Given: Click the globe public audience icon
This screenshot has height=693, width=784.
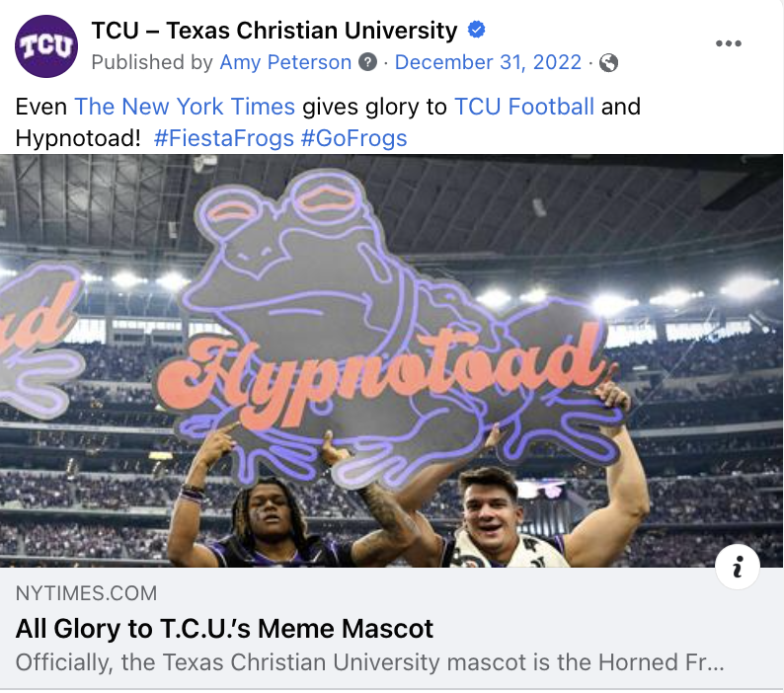Looking at the screenshot, I should pos(609,63).
